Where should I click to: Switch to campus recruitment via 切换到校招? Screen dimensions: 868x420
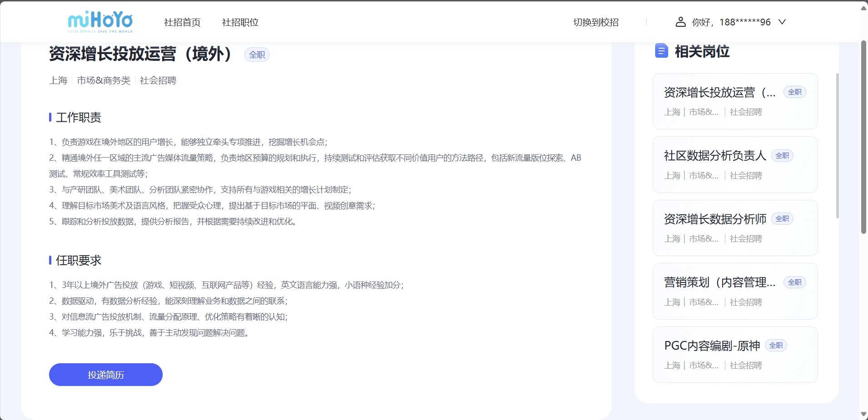click(x=596, y=22)
